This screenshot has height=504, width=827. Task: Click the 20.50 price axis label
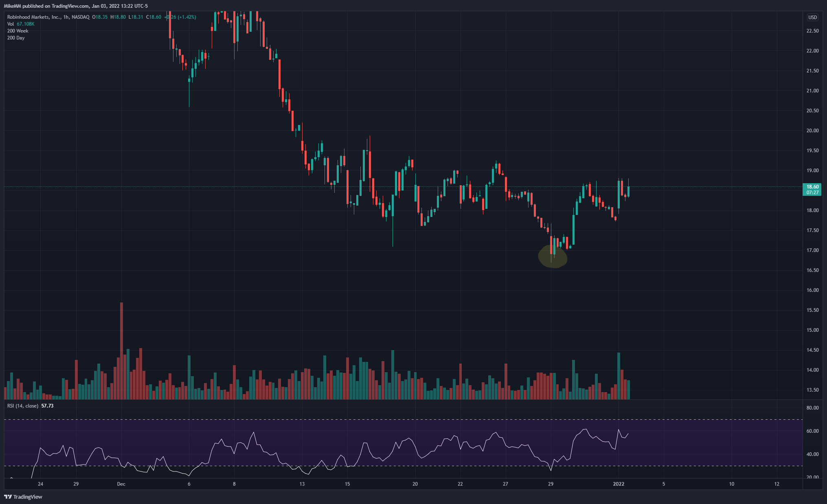(x=812, y=111)
